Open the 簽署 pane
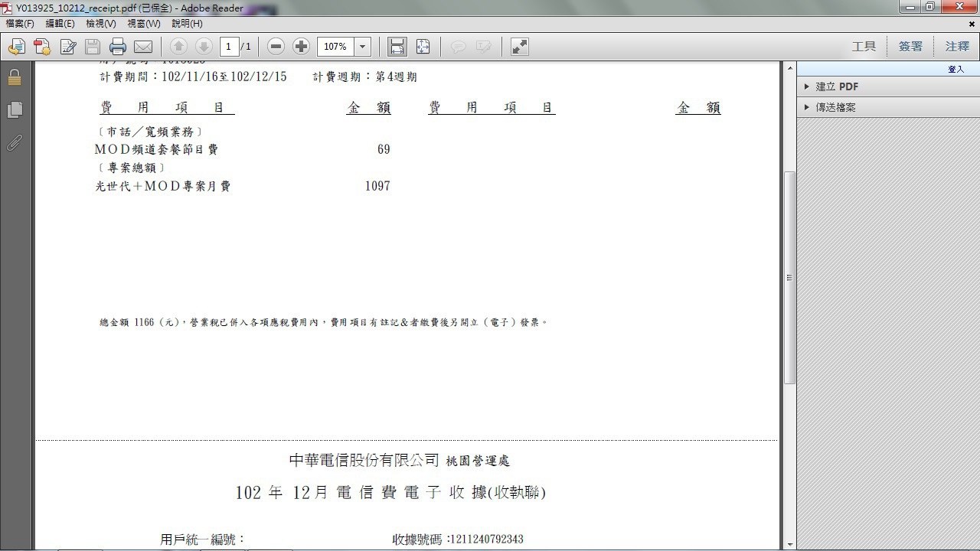 (910, 47)
